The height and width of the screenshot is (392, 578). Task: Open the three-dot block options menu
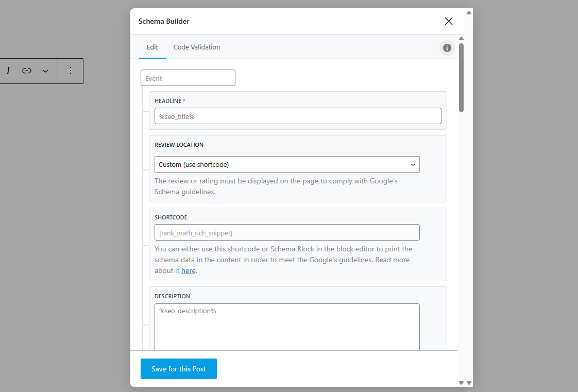click(71, 71)
